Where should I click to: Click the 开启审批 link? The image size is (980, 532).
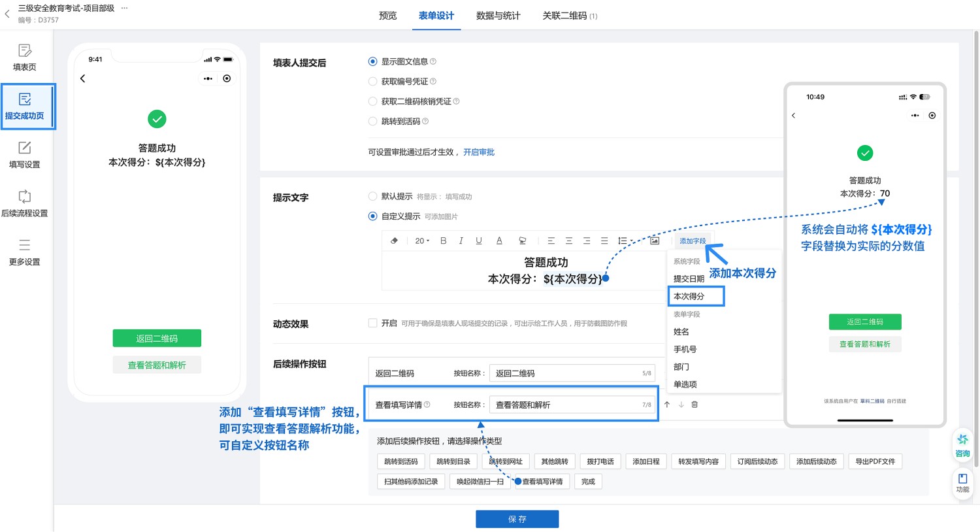click(479, 152)
